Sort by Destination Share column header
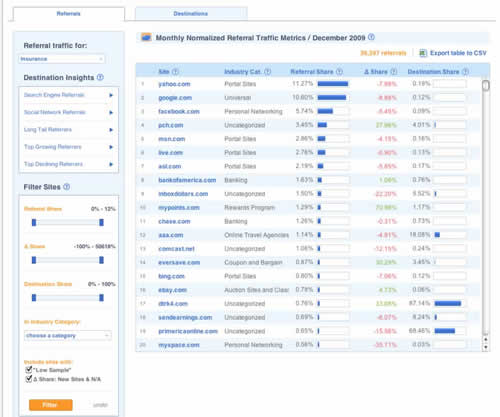 tap(434, 72)
